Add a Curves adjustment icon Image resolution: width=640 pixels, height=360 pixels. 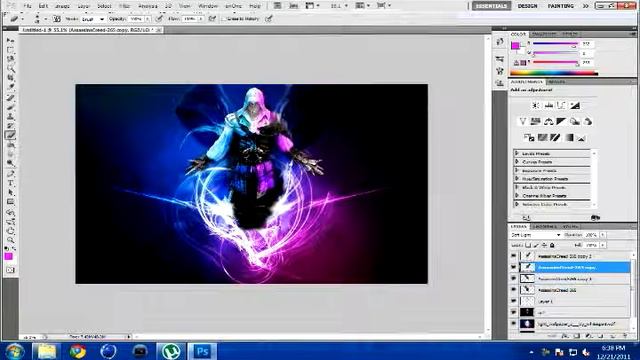562,105
